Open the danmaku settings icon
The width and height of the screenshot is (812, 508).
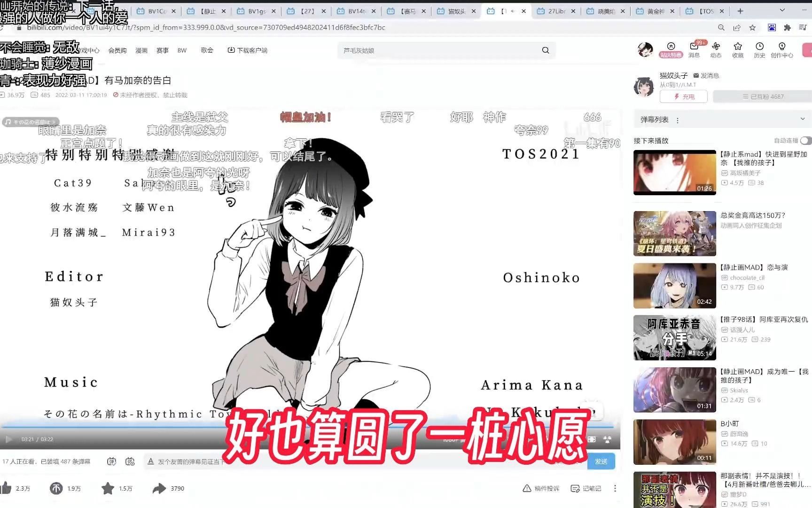pyautogui.click(x=130, y=461)
